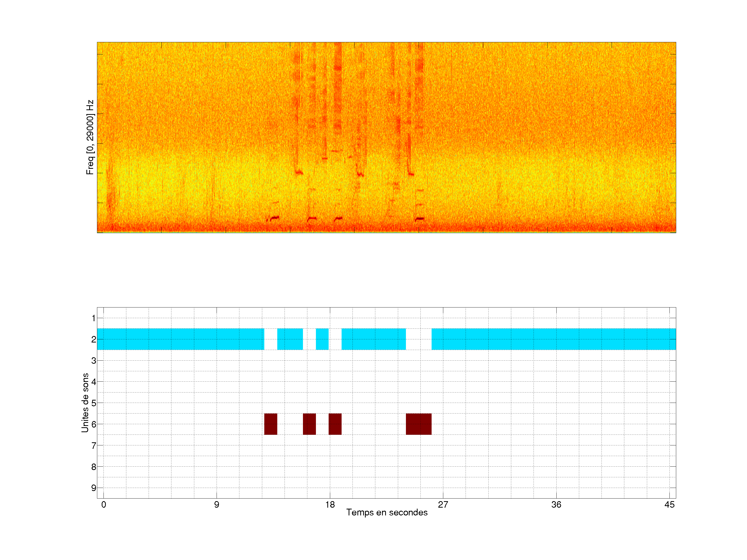Click the y-axis tick label 2
Screen dimensions: 747x560
(x=94, y=339)
